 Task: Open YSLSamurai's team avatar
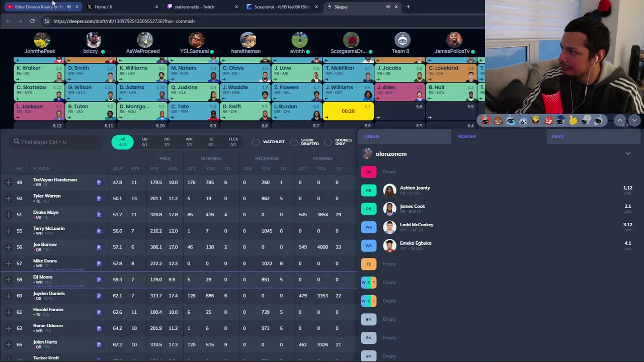[196, 39]
